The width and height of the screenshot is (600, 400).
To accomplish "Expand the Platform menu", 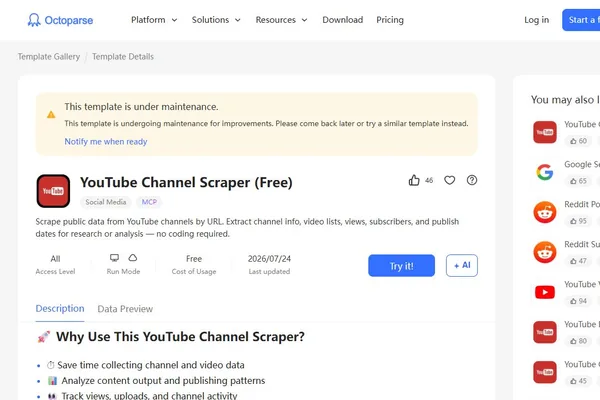I will coord(154,20).
